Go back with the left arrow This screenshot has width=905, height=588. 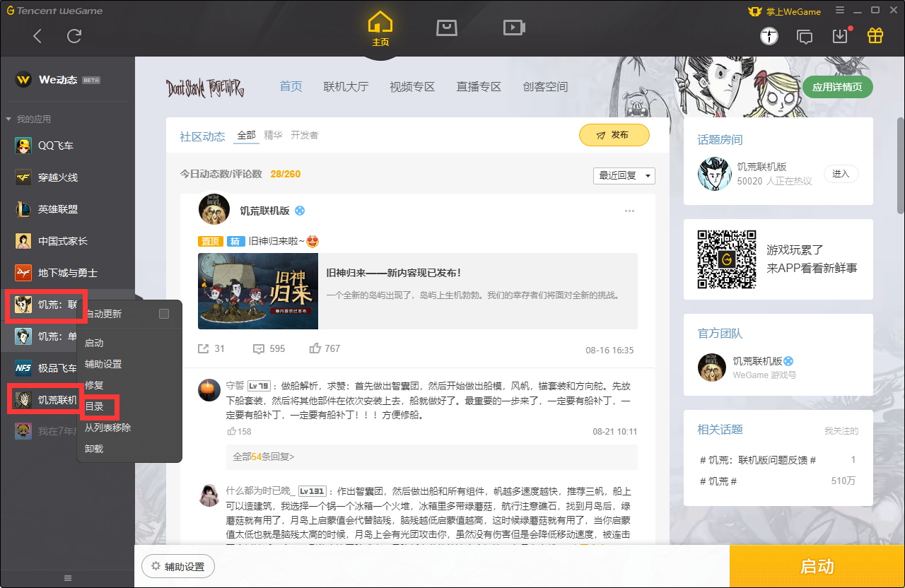37,36
